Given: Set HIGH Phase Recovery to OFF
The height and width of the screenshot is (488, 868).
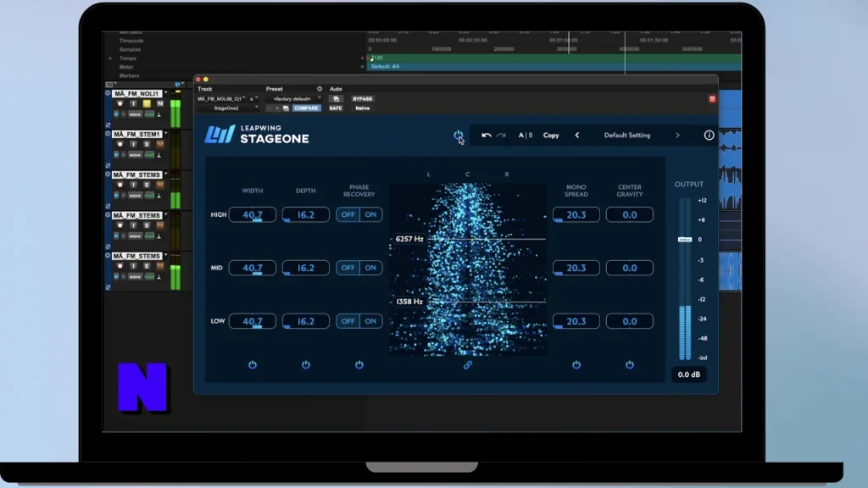Looking at the screenshot, I should coord(348,214).
